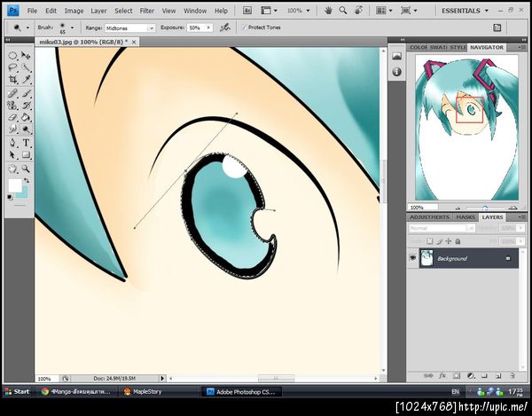Click the Rotate View tool icon
The image size is (532, 416).
click(358, 11)
